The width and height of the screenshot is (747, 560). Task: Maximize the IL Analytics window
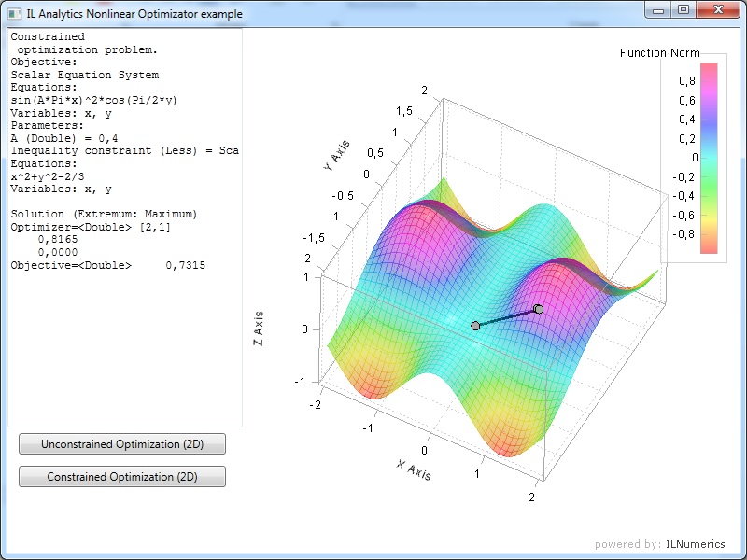pos(684,10)
